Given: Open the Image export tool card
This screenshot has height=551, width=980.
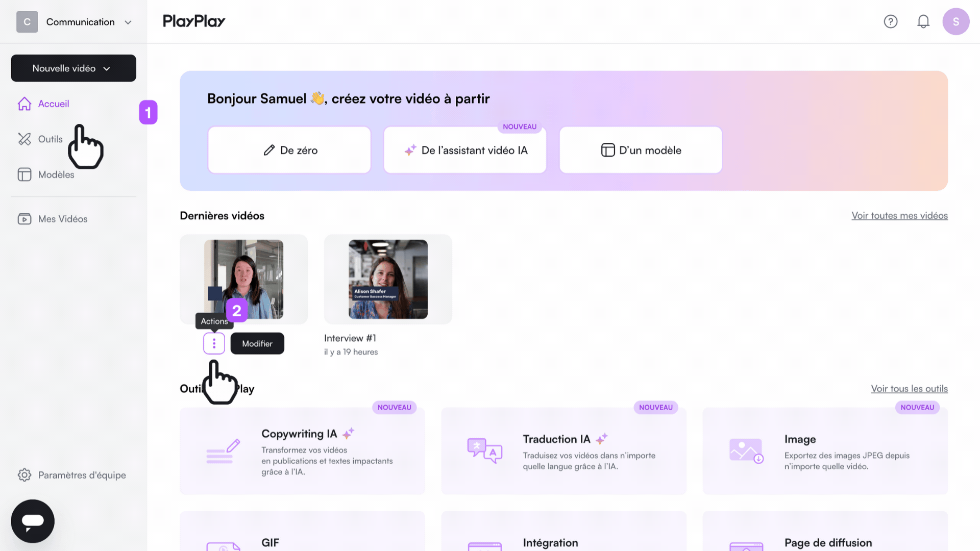Looking at the screenshot, I should 825,450.
